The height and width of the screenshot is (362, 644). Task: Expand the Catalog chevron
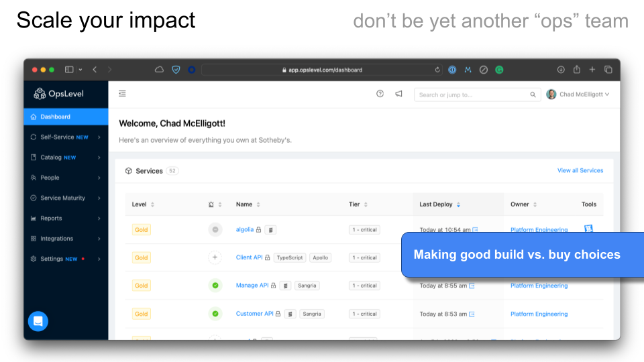[x=99, y=157]
